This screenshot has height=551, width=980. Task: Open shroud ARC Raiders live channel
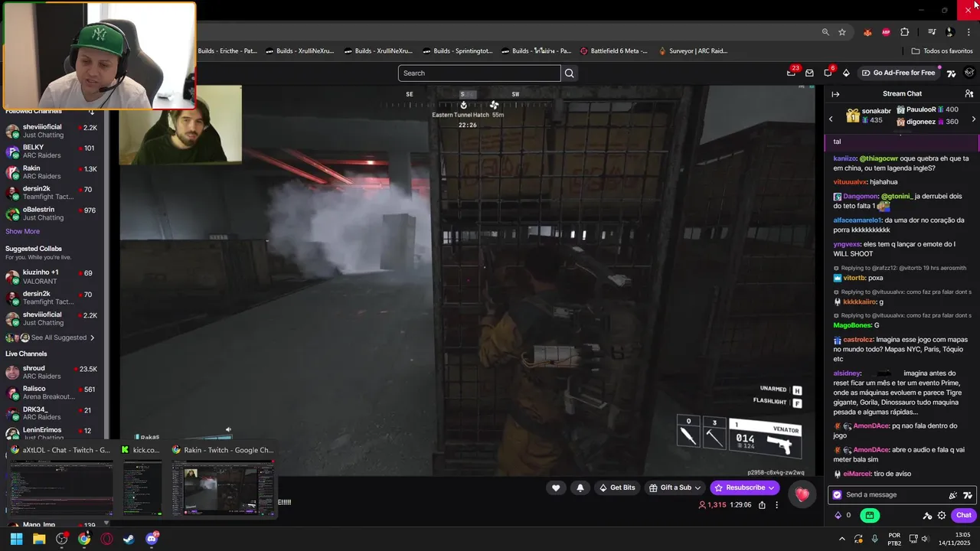coord(52,373)
